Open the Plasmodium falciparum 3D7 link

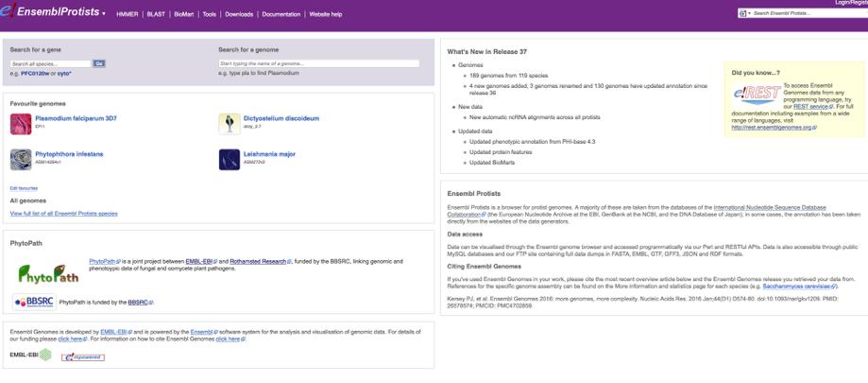click(76, 118)
